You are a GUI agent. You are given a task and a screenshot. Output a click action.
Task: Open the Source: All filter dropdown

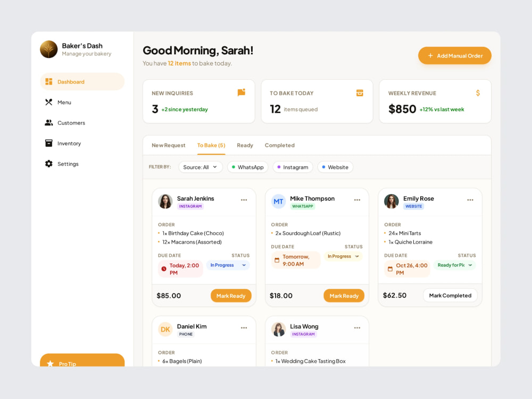coord(200,167)
